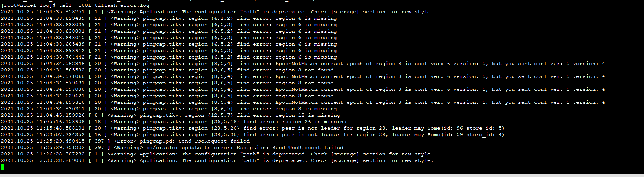Click the gray bar below the terminal
Screen dimensions: 644x177
322,176
